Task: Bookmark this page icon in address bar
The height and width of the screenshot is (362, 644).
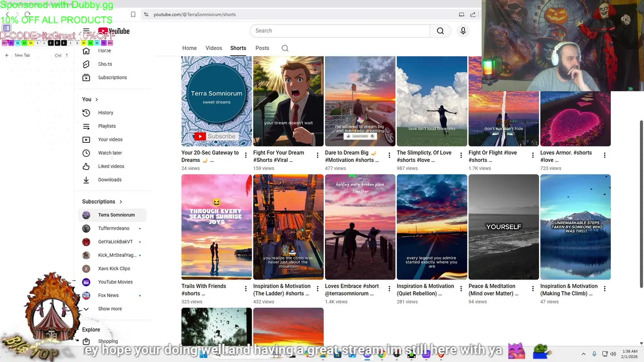Action: 133,15
